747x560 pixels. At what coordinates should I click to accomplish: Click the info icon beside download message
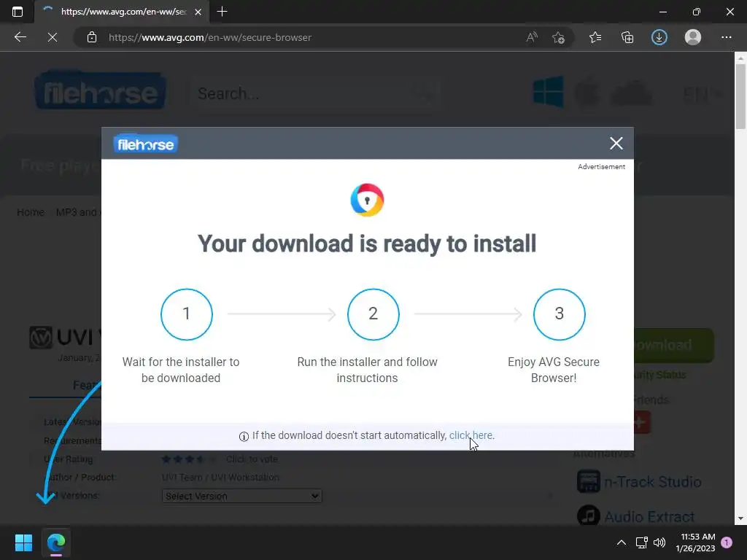pyautogui.click(x=244, y=436)
